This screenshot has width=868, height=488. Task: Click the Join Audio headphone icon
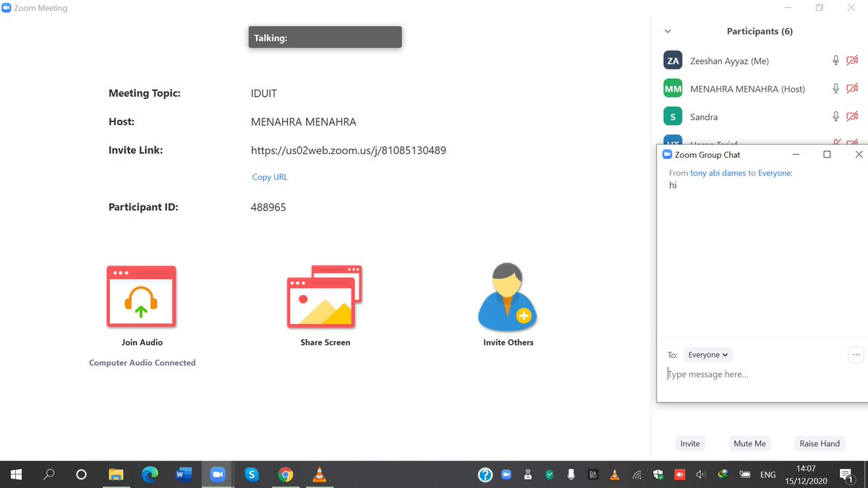(x=141, y=296)
